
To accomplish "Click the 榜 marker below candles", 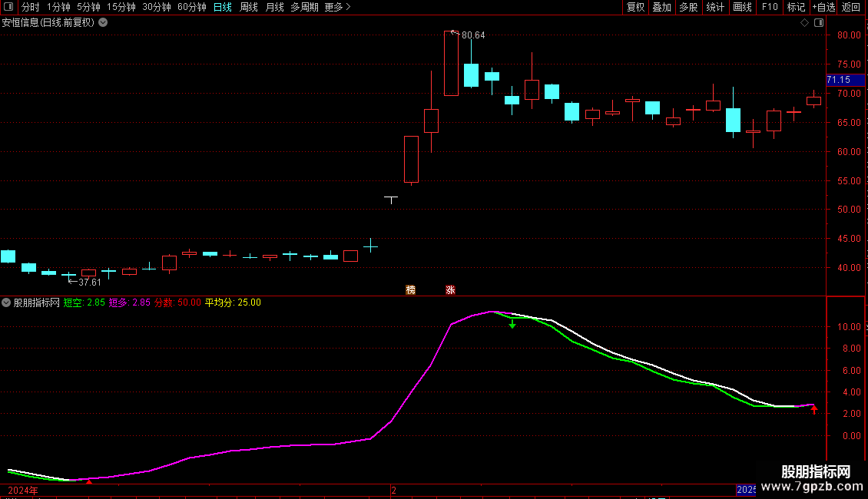I will coord(411,290).
